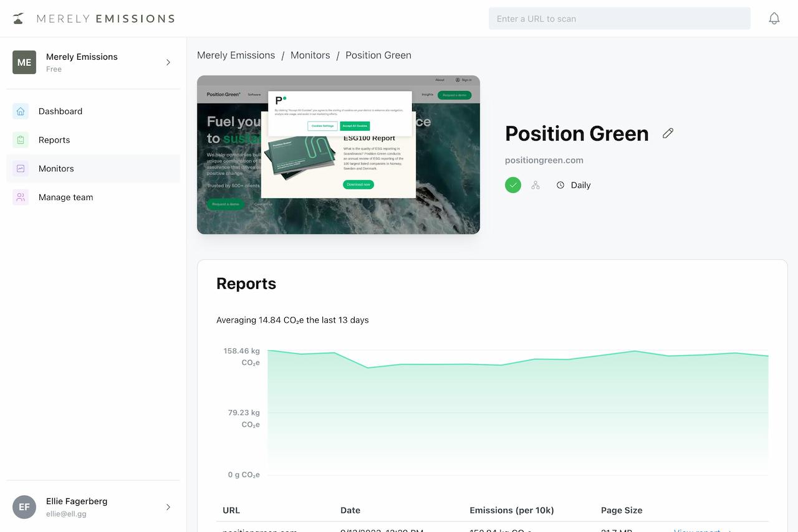Click the Merely Emissions logo in header
Viewport: 798px width, 532px height.
point(94,19)
